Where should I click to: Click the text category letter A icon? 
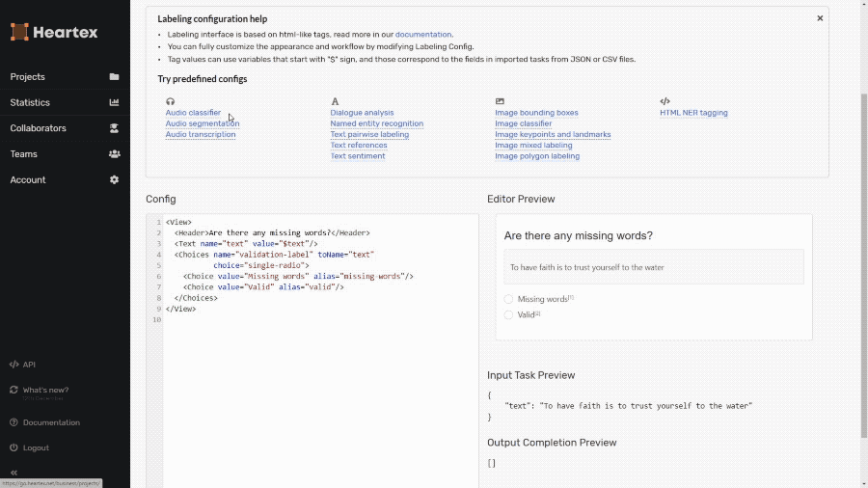coord(335,101)
